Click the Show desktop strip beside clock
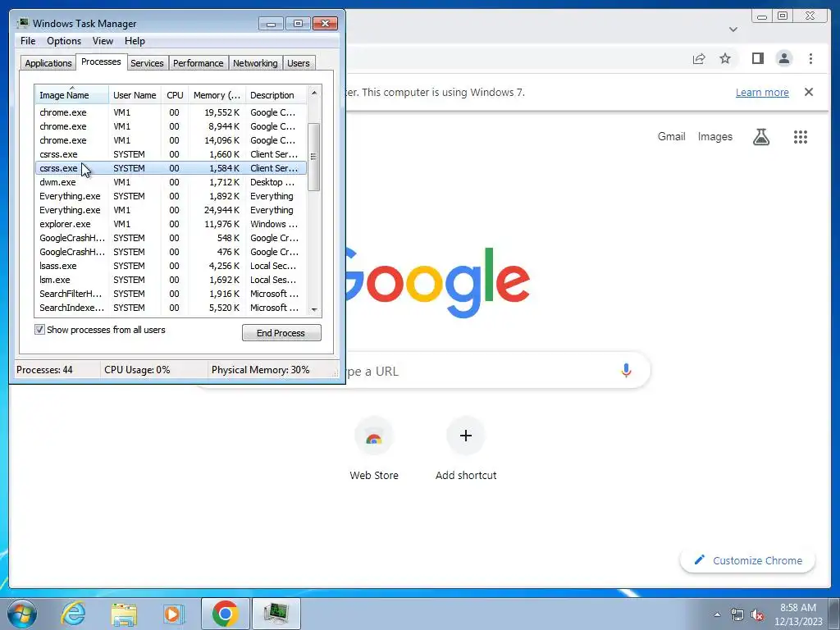This screenshot has width=840, height=630. pyautogui.click(x=834, y=614)
